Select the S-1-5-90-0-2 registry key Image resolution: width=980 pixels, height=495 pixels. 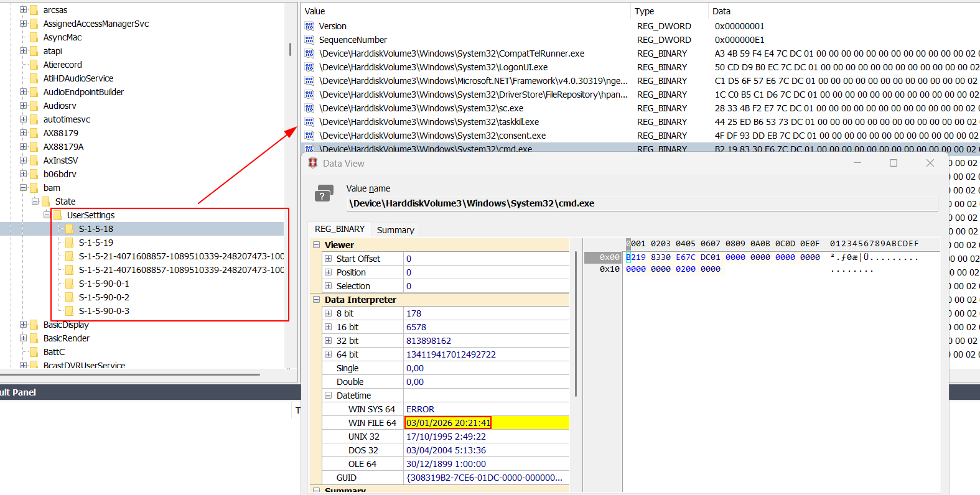104,297
